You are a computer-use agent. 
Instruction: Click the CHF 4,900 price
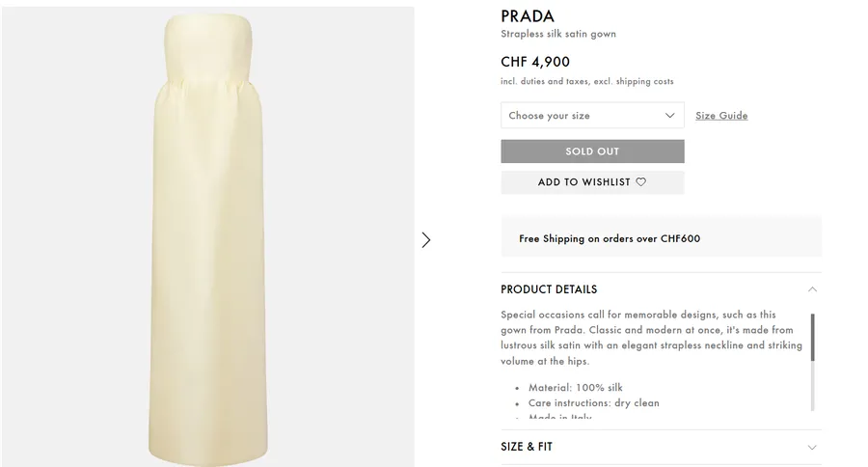click(x=535, y=62)
